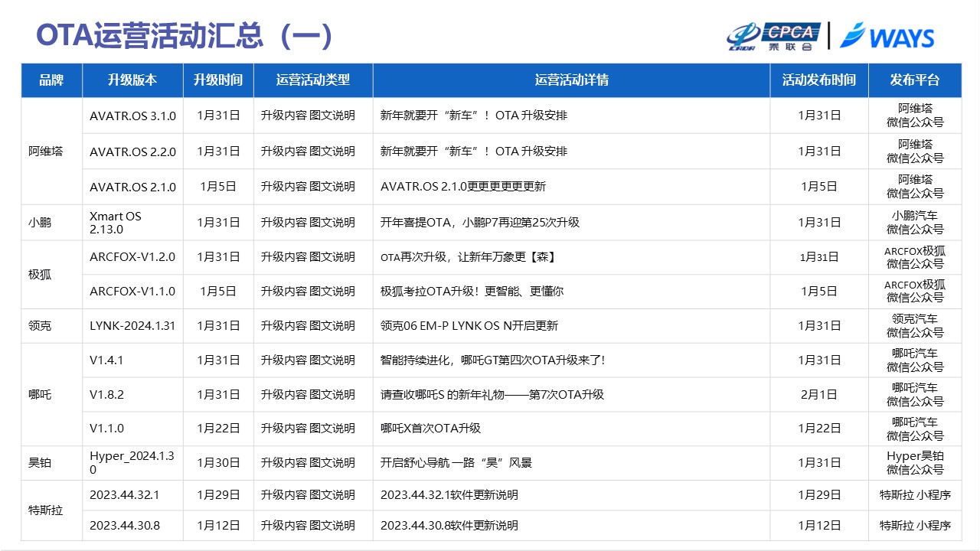Click the 品牌 column header
Screen dimensions: 980x551
pos(51,80)
